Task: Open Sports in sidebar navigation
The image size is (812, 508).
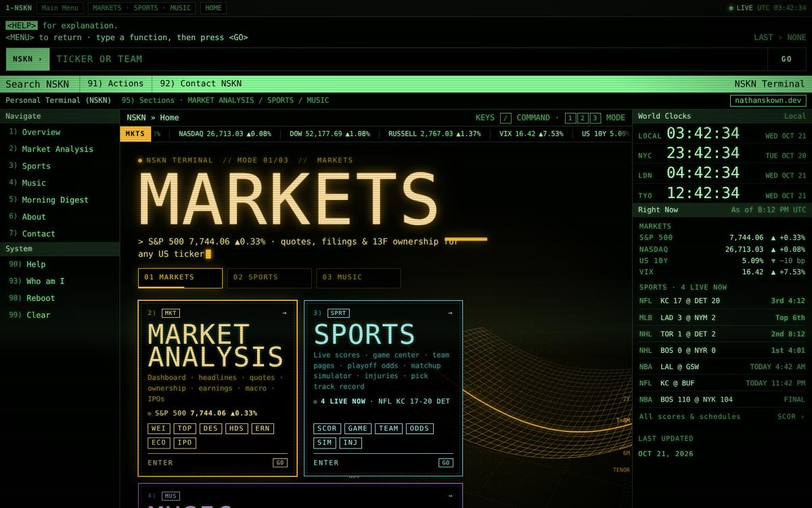Action: (x=60, y=166)
